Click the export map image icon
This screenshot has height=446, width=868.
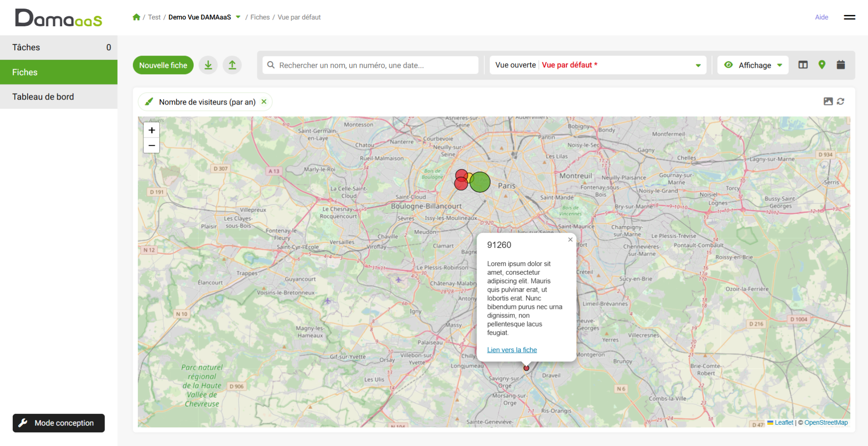pos(828,101)
